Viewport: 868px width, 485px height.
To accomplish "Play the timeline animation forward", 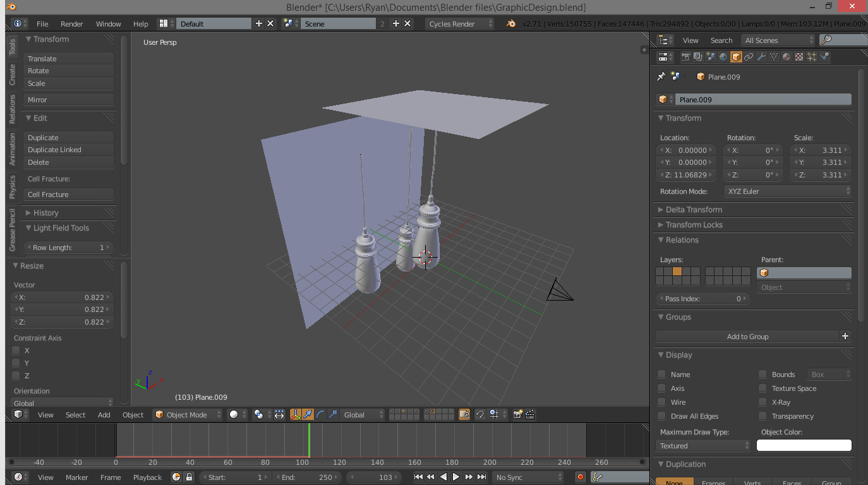I will point(455,477).
